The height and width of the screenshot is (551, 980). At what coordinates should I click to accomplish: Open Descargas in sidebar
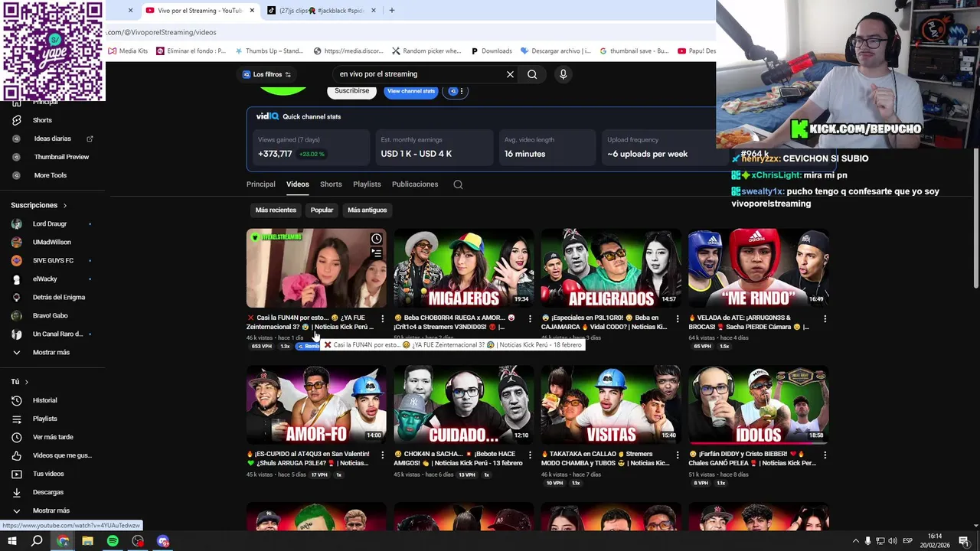(x=47, y=492)
